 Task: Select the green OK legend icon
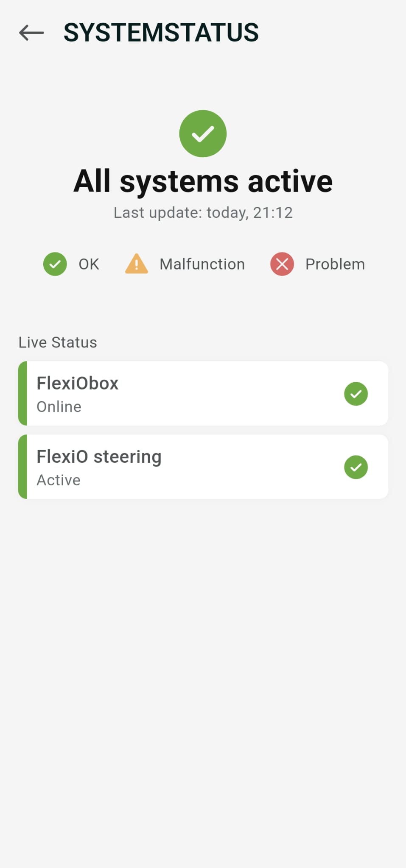point(54,264)
